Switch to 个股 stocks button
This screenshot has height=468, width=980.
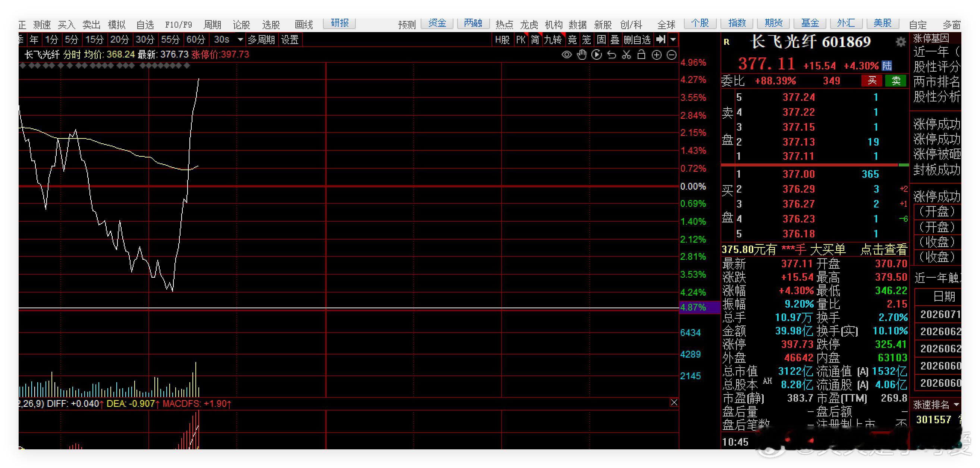[700, 23]
